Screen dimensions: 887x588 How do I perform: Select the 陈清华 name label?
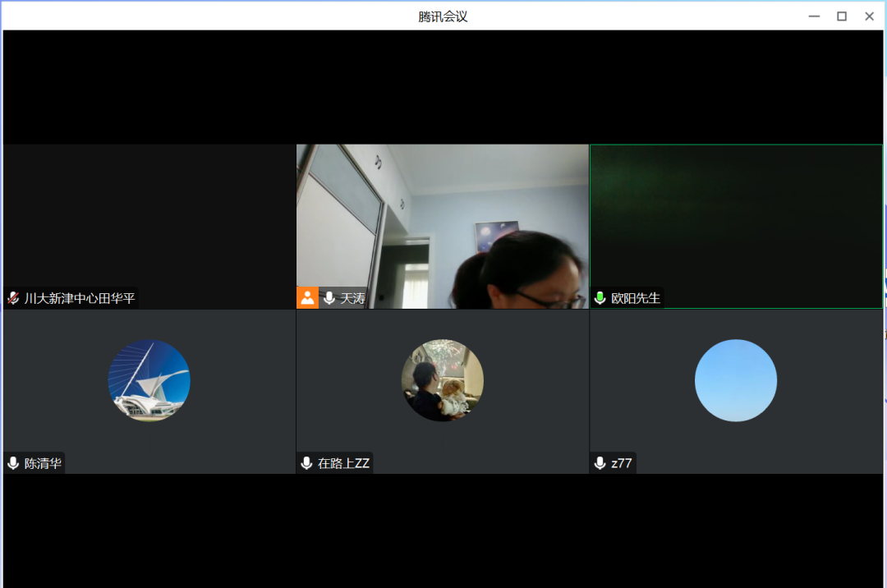[43, 463]
